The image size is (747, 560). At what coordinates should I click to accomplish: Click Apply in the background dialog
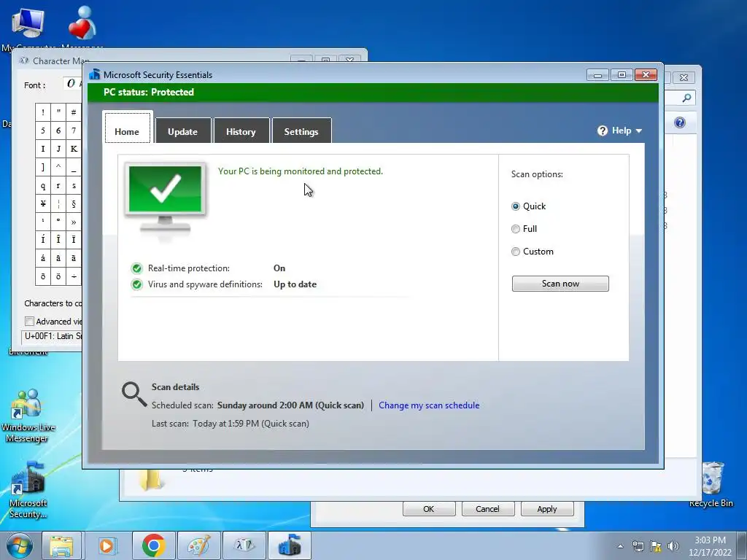click(x=547, y=508)
